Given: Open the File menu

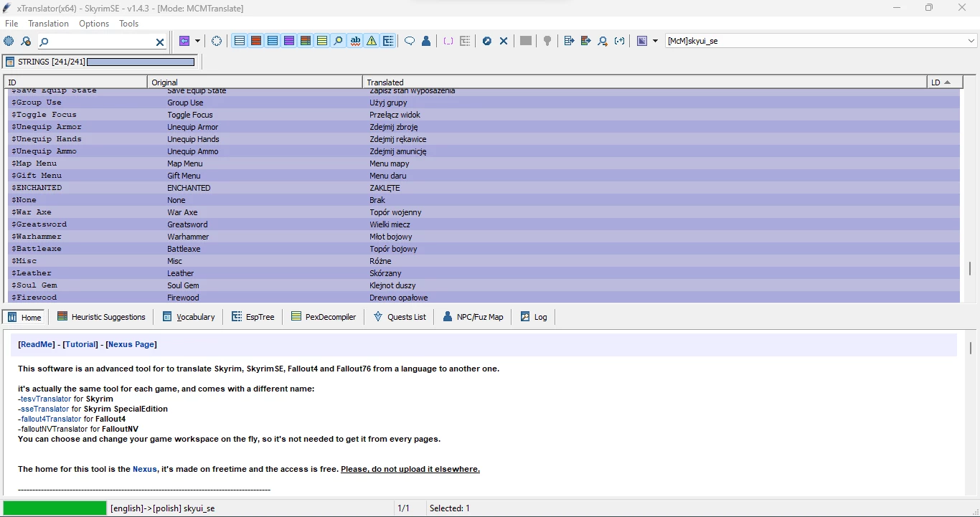Looking at the screenshot, I should tap(11, 24).
